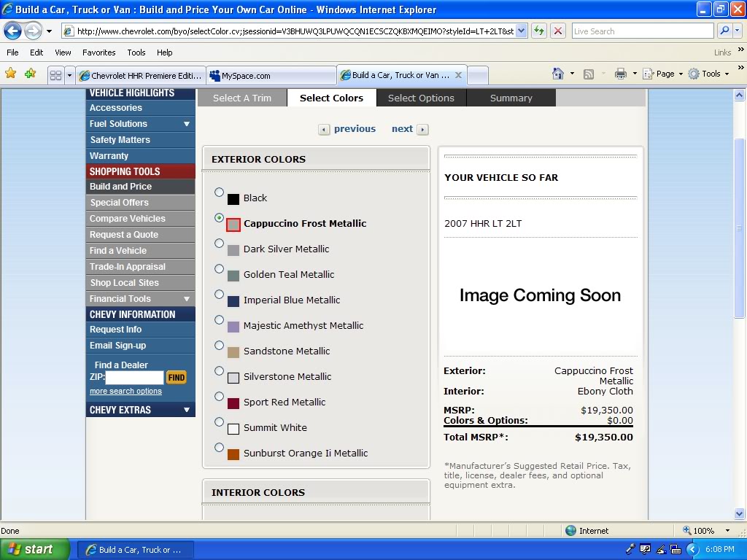Image resolution: width=747 pixels, height=560 pixels.
Task: Choose Sport Red Metallic exterior color
Action: [219, 396]
